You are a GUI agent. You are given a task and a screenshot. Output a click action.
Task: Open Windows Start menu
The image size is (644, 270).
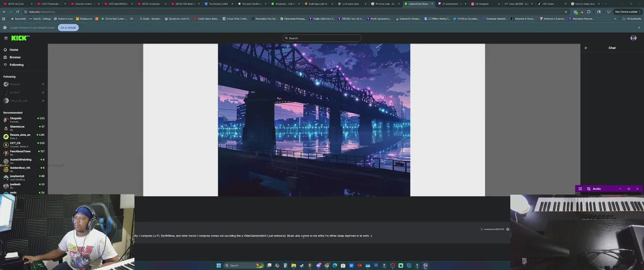pyautogui.click(x=219, y=265)
